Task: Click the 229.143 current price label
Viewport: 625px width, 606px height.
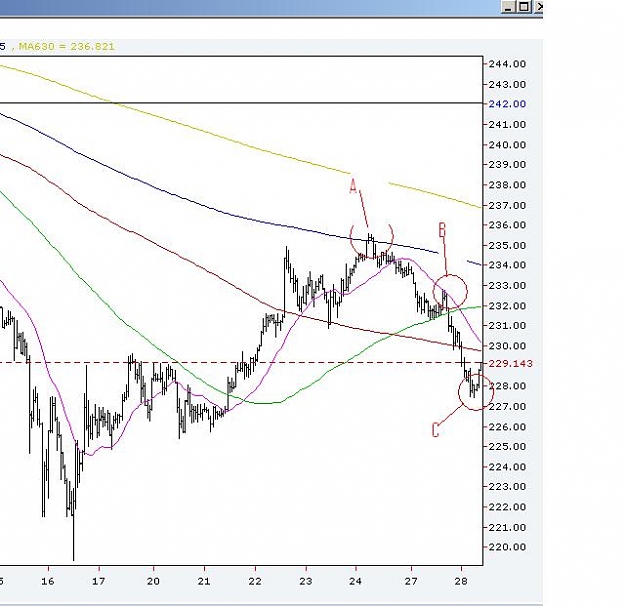Action: (510, 364)
